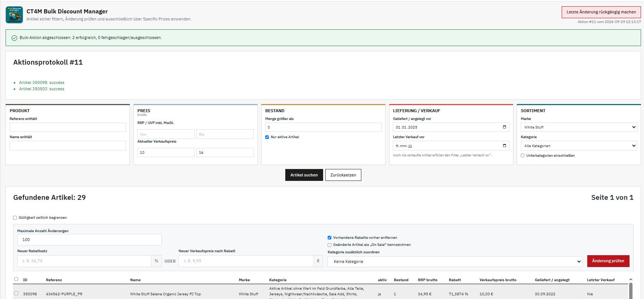Open calendar picker in Geliefert / angelegt vor field
Viewport: 644px width, 299px height.
click(504, 127)
